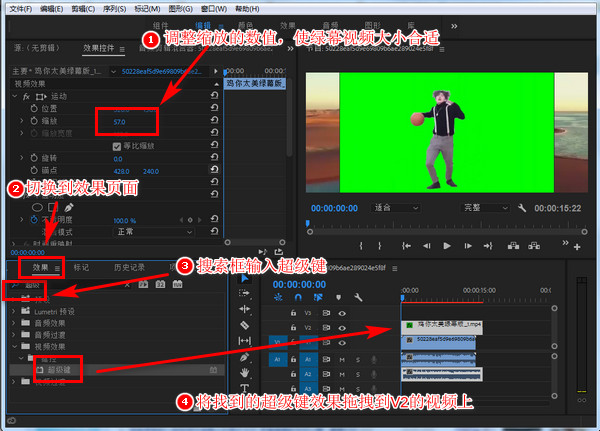Toggle nest sequence insert icon in timeline
The width and height of the screenshot is (600, 431).
278,297
